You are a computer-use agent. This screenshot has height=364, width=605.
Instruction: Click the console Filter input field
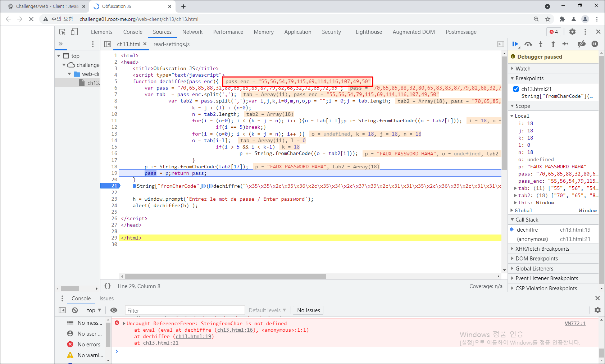[185, 310]
